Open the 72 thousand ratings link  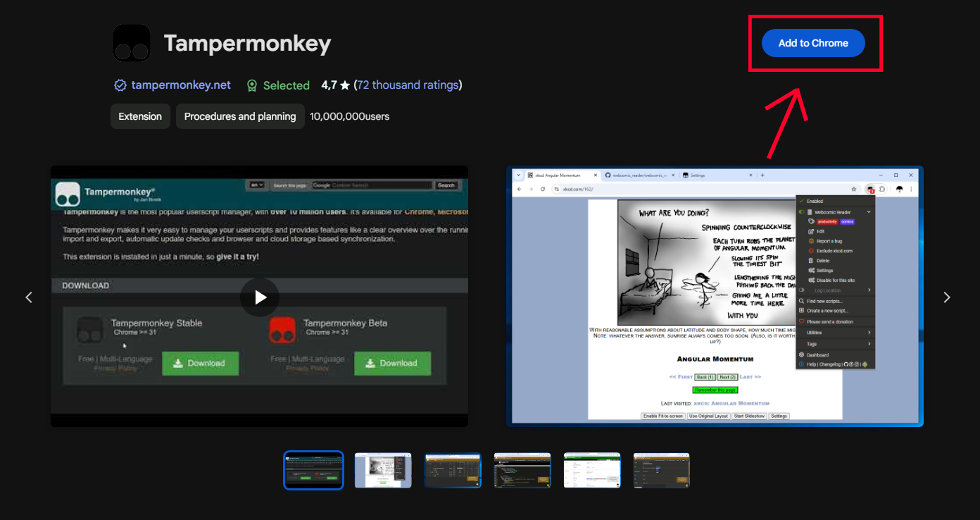408,85
